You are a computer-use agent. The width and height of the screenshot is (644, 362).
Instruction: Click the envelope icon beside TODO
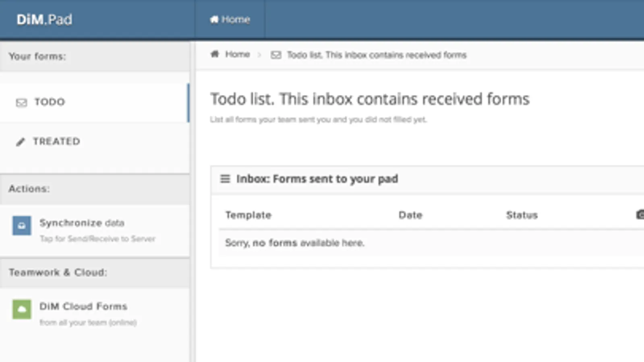point(21,103)
